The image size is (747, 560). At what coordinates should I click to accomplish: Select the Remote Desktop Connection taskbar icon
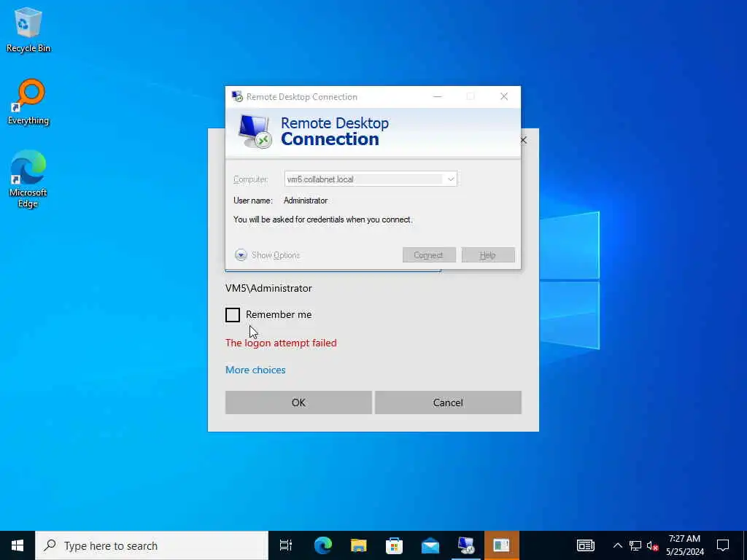click(x=466, y=545)
